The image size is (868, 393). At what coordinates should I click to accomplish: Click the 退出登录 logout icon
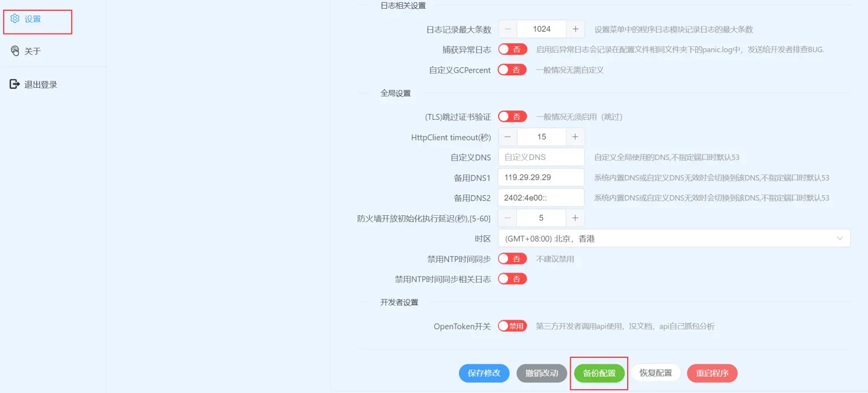click(x=15, y=84)
